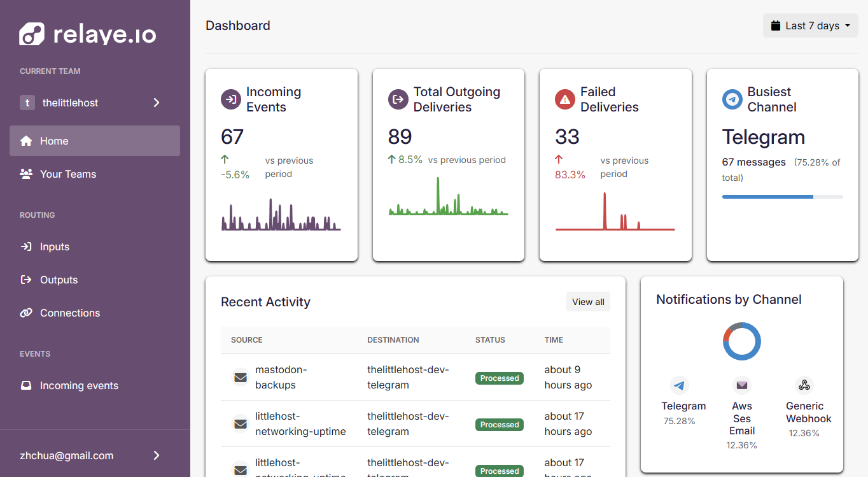Screen dimensions: 868x477
Task: Click the Incoming Events card icon
Action: tap(230, 99)
